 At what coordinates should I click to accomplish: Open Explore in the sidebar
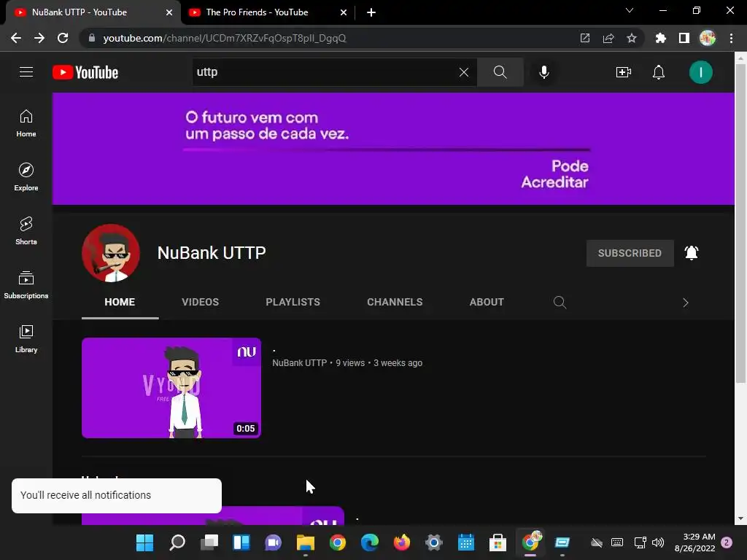point(26,176)
